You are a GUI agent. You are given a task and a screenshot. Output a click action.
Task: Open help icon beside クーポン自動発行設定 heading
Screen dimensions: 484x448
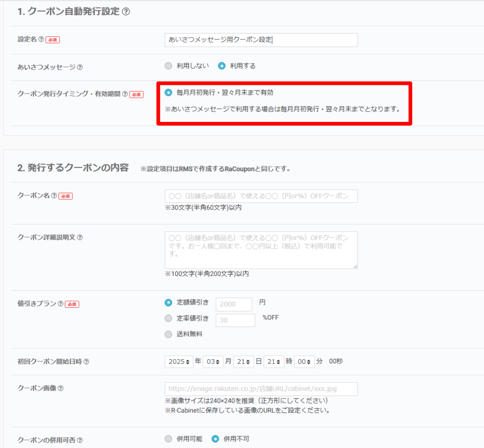click(x=126, y=11)
